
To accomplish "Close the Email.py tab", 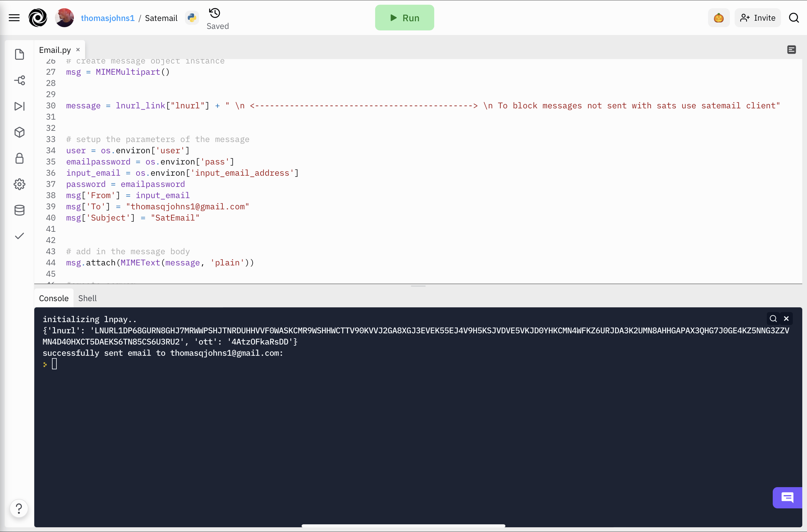I will pos(78,50).
